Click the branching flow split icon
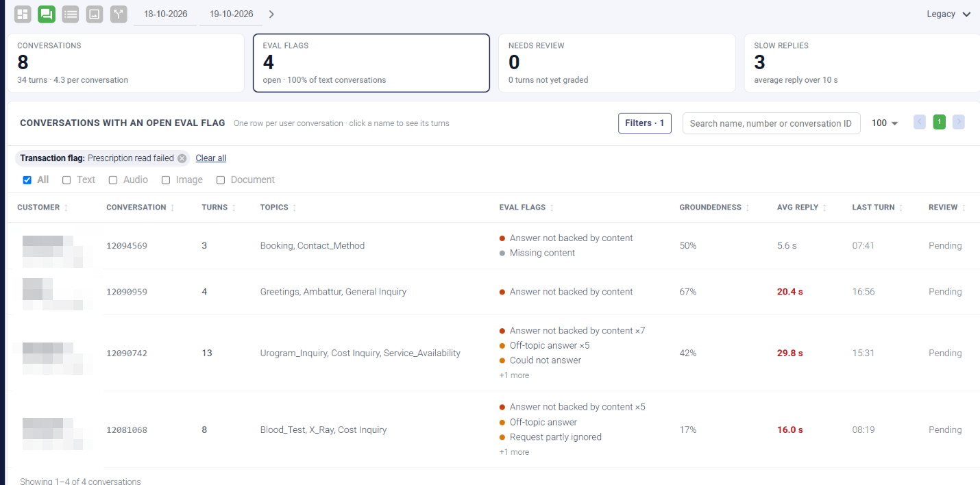This screenshot has width=980, height=485. click(x=119, y=14)
